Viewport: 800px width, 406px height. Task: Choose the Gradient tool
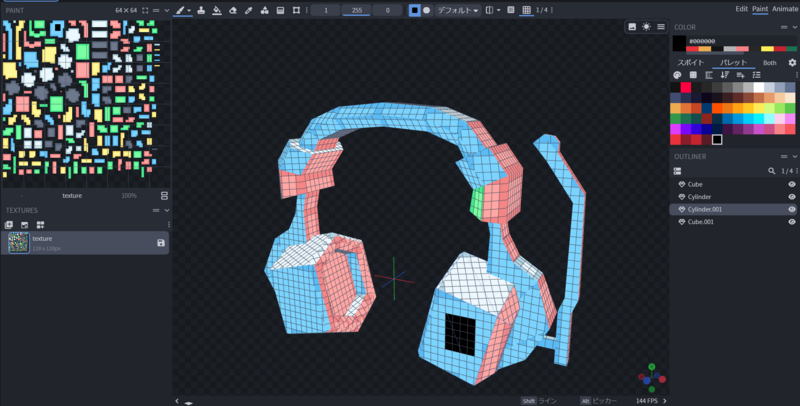(x=280, y=10)
